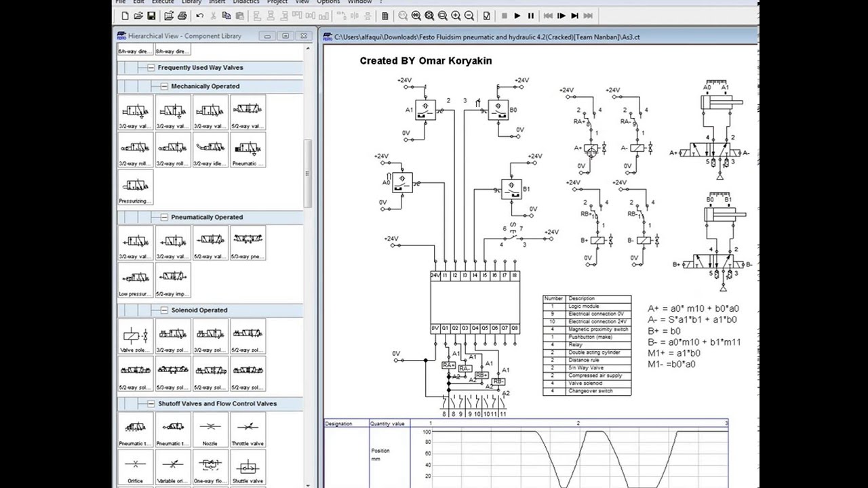Undo the last action in toolbar
Viewport: 868px width, 488px height.
click(x=200, y=16)
